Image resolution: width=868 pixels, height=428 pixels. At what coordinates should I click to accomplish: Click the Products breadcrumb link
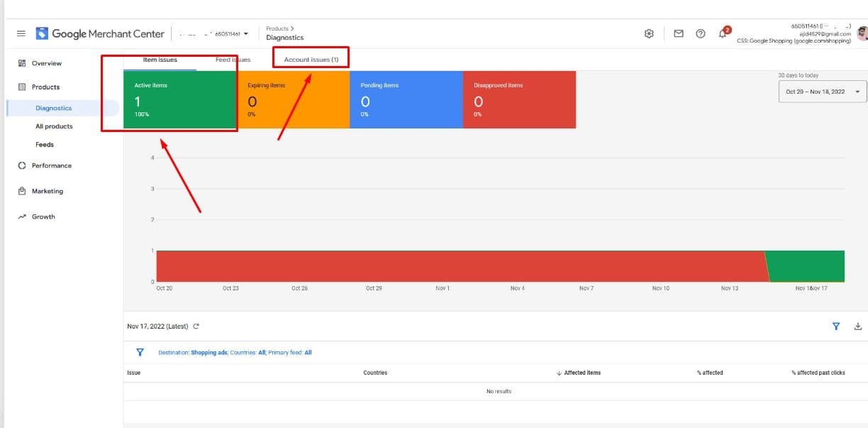(x=277, y=28)
